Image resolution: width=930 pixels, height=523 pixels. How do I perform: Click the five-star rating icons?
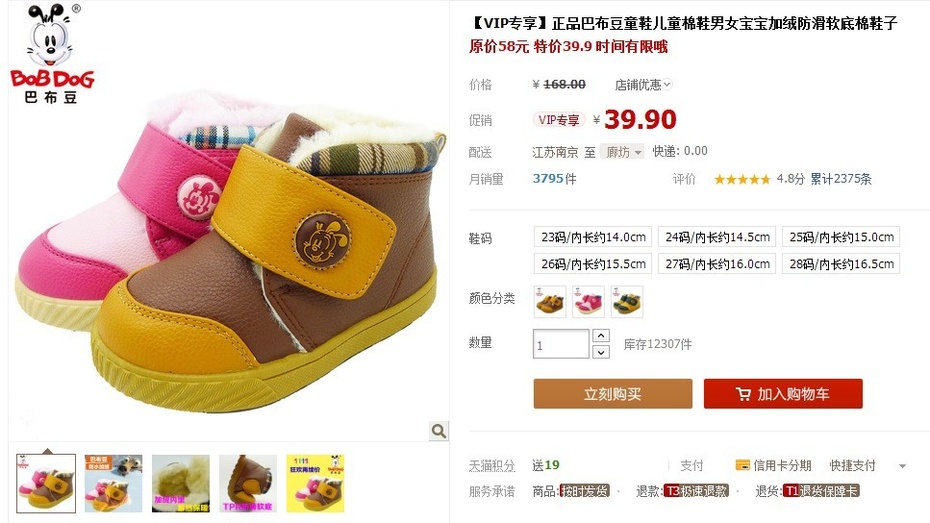[x=742, y=179]
